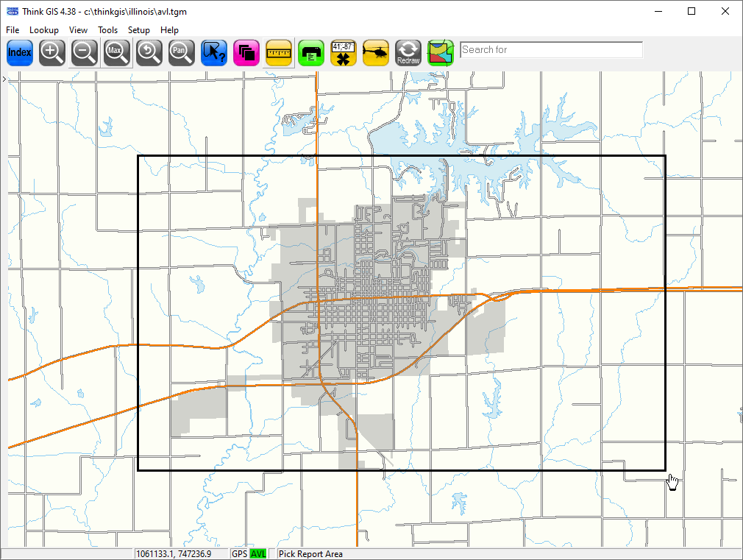Image resolution: width=743 pixels, height=560 pixels.
Task: Click the helicopter icon
Action: (x=376, y=52)
